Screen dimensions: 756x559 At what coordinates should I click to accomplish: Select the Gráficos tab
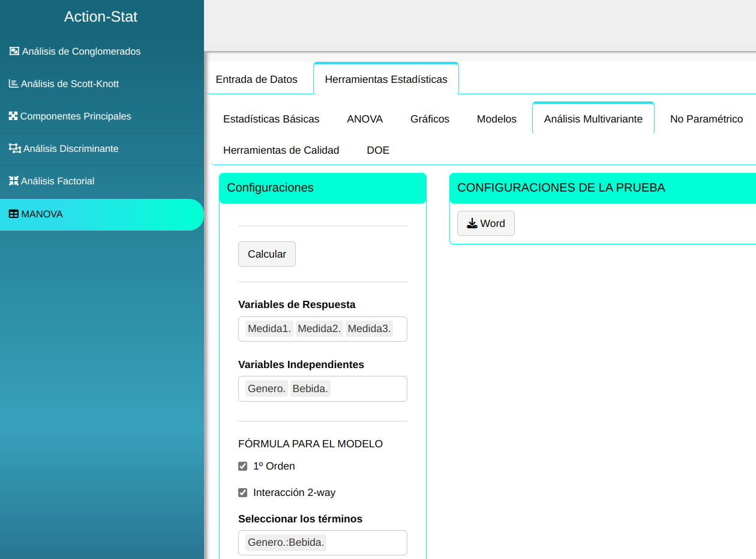430,119
